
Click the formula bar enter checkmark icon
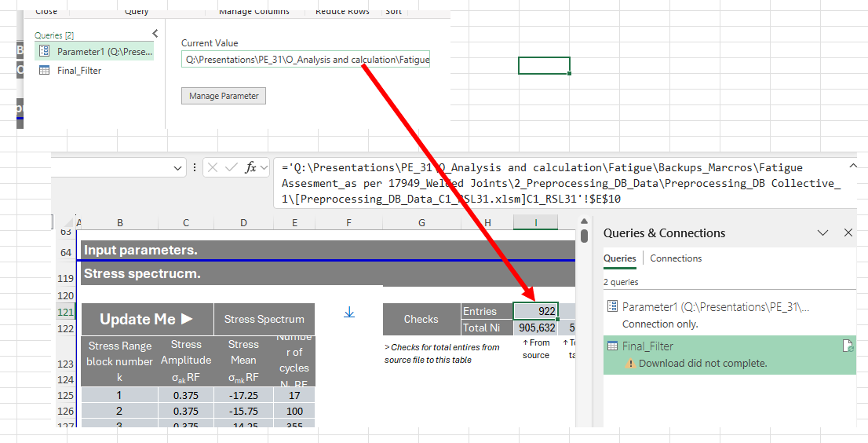click(232, 167)
